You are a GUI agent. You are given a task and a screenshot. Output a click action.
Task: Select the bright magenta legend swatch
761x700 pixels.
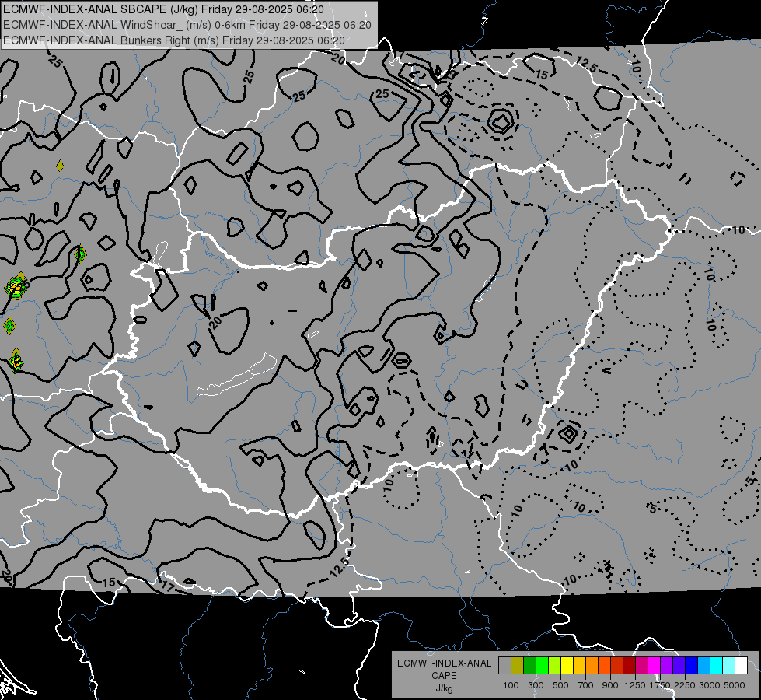tap(655, 666)
